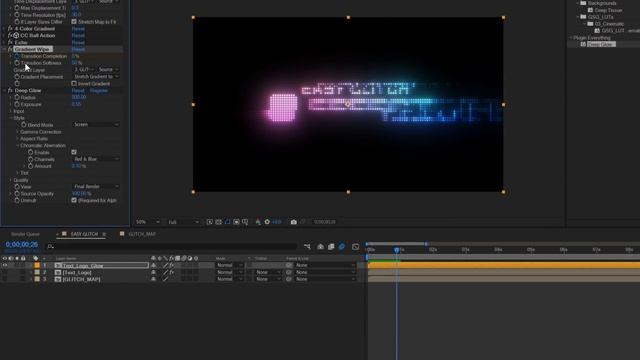Click the stopwatch for Chromatic Aberration Amount

(x=31, y=166)
